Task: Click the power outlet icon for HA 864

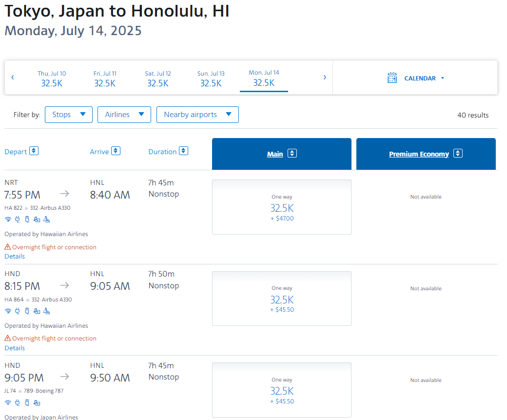Action: pyautogui.click(x=18, y=311)
